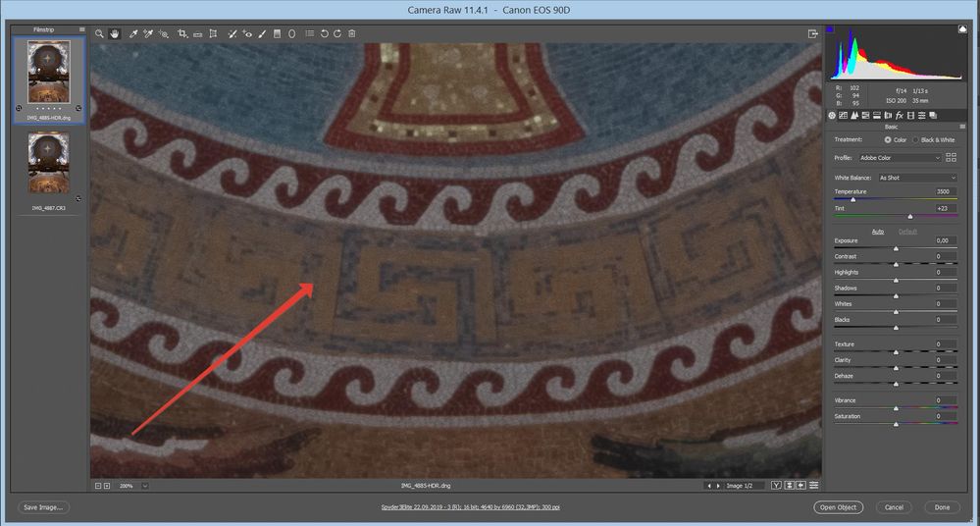Viewport: 980px width, 526px height.
Task: Rotate image counterclockwise
Action: 325,33
